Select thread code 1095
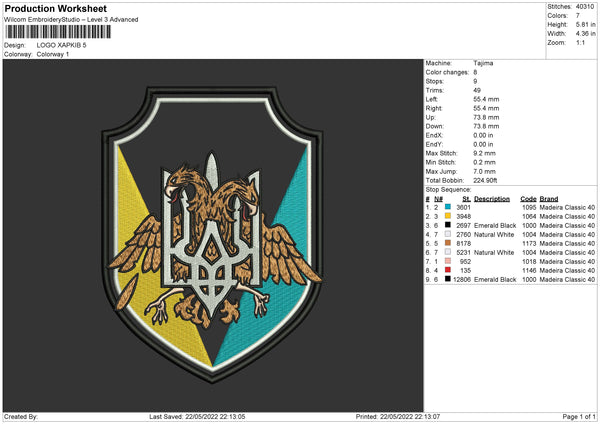The image size is (600, 424). 529,207
